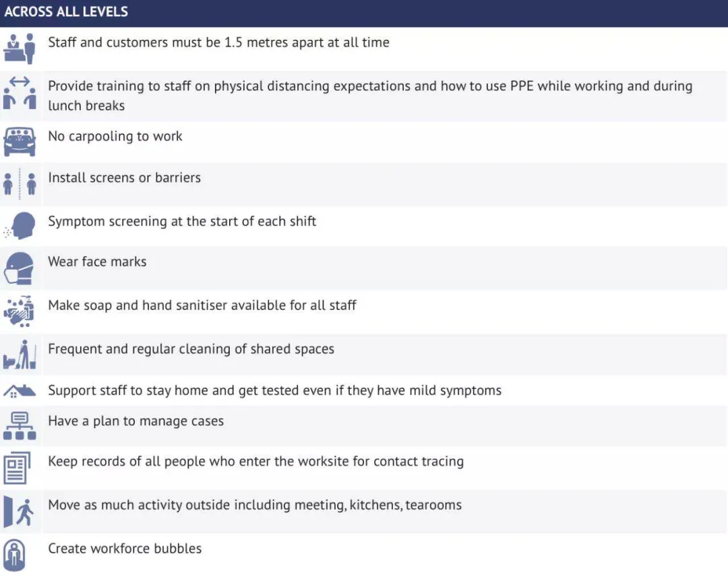Click the carpooling car icon

tap(20, 142)
